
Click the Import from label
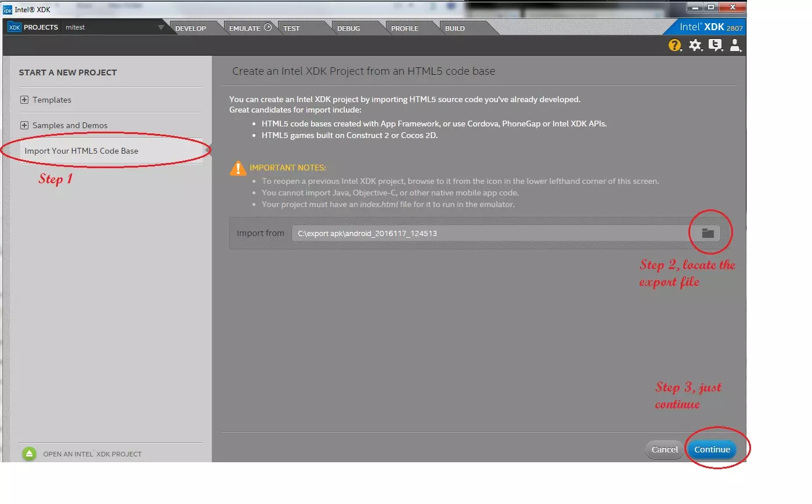click(261, 233)
